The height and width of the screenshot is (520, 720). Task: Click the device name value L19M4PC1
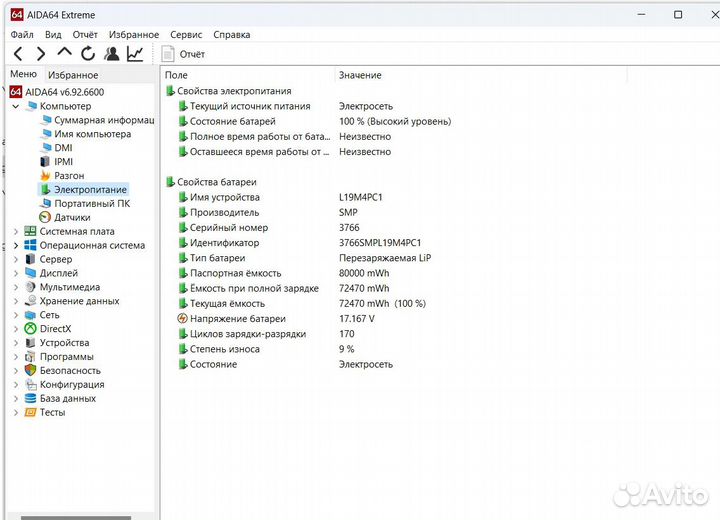click(360, 197)
